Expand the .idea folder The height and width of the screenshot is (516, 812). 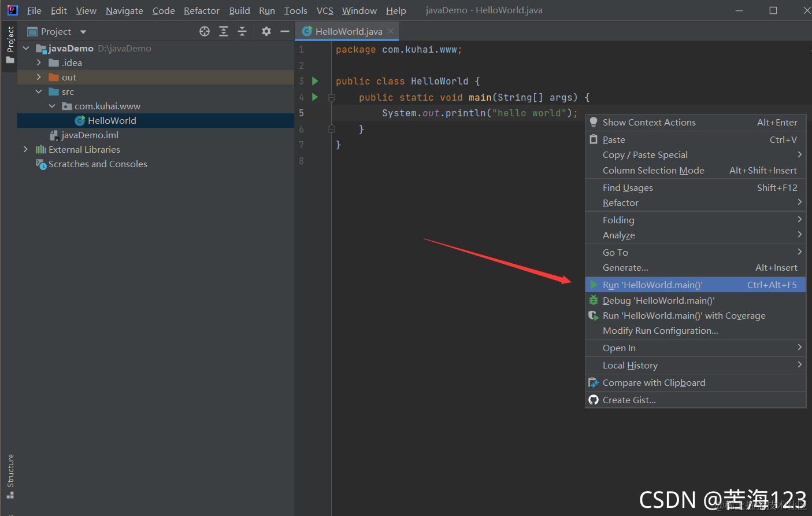click(x=39, y=62)
